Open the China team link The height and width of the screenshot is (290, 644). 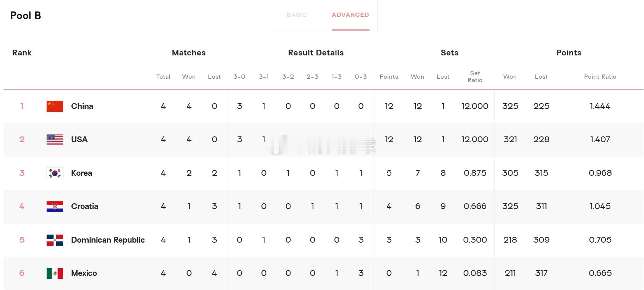pos(82,106)
